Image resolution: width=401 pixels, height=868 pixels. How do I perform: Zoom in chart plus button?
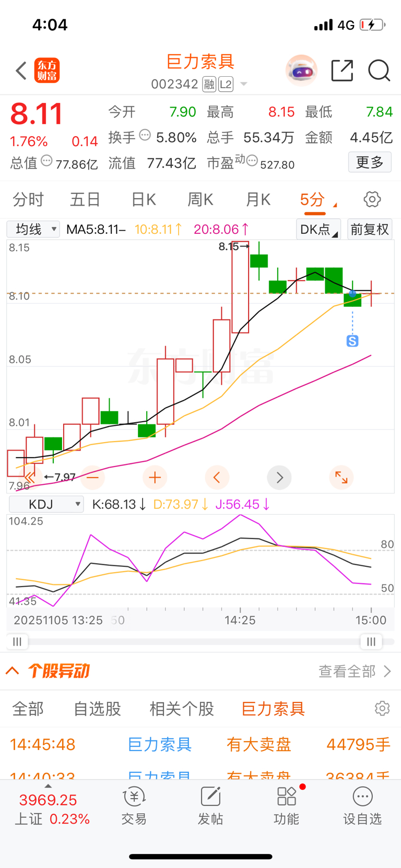[155, 477]
